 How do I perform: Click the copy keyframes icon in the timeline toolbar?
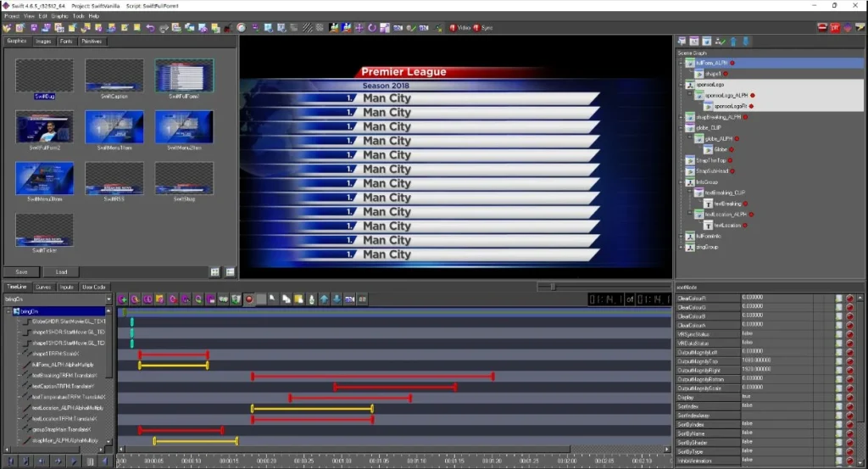tap(287, 299)
